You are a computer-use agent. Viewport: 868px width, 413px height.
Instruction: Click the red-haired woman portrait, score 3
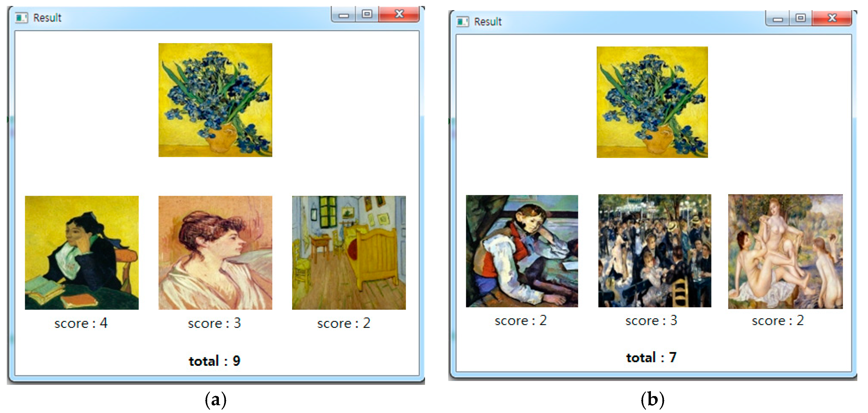[215, 253]
